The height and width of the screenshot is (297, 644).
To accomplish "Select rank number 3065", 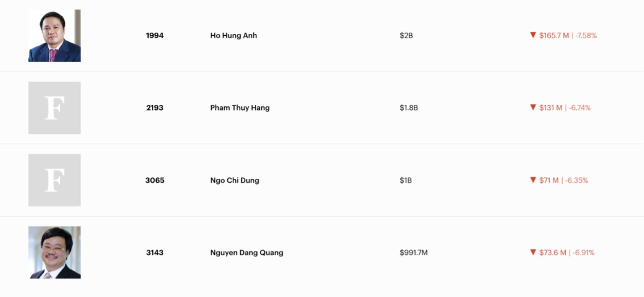I will (155, 180).
